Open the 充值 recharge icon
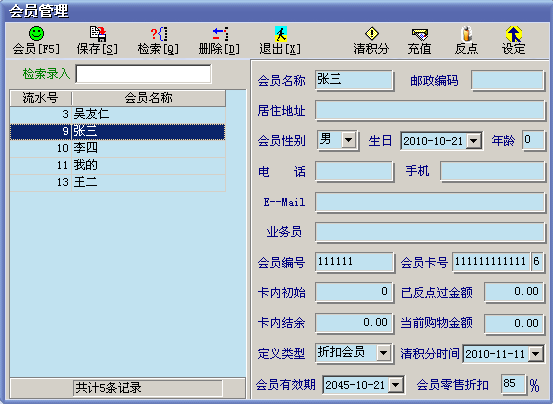Viewport: 553px width, 404px height. point(420,34)
